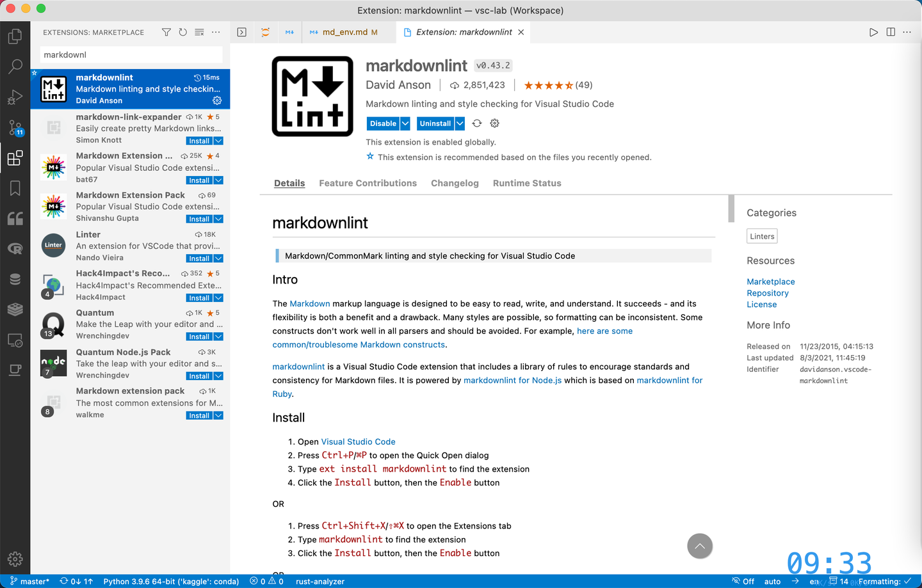Open the Disable button's dropdown arrow
Viewport: 922px width, 588px height.
pyautogui.click(x=405, y=123)
